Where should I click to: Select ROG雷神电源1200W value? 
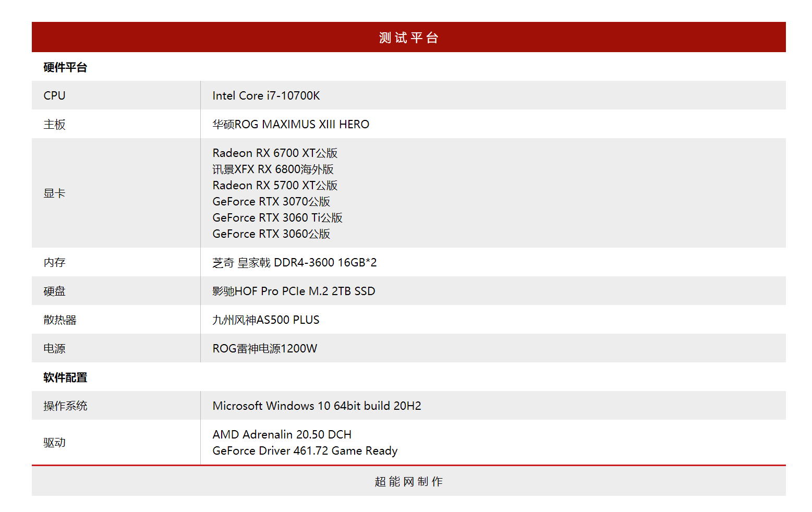click(265, 348)
